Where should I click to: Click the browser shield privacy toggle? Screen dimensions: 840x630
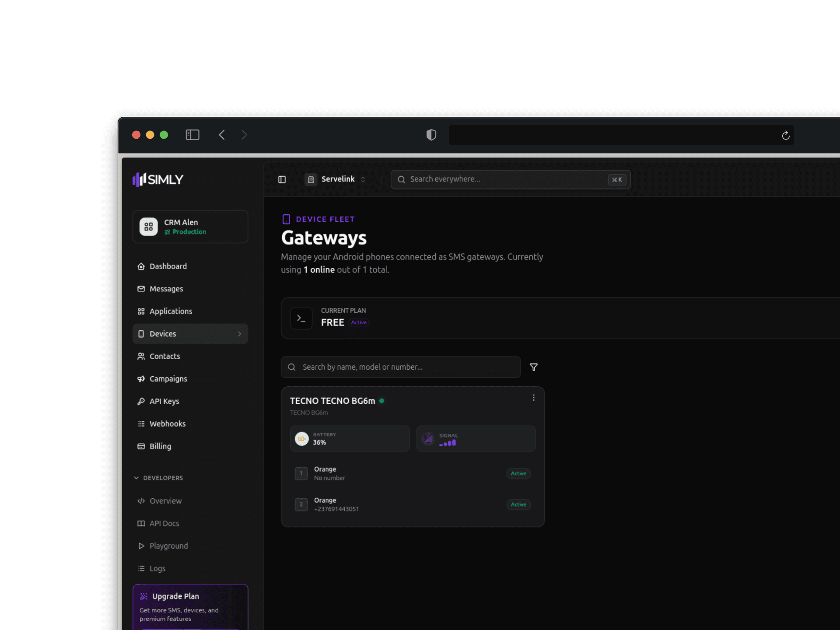431,135
